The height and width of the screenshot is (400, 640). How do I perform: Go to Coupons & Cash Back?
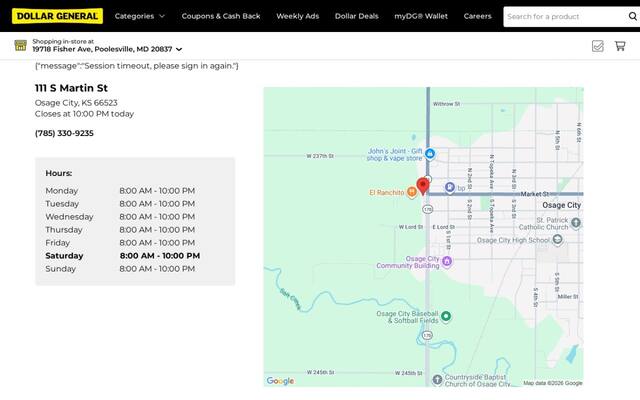(221, 16)
